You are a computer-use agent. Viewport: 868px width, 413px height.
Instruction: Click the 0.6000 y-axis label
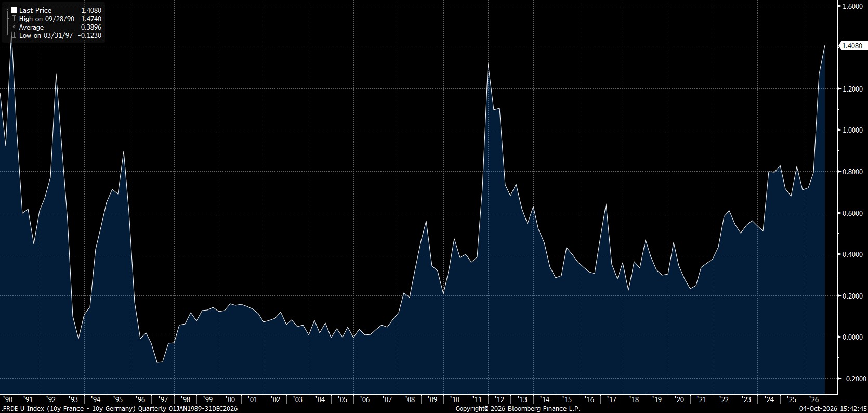pyautogui.click(x=852, y=213)
